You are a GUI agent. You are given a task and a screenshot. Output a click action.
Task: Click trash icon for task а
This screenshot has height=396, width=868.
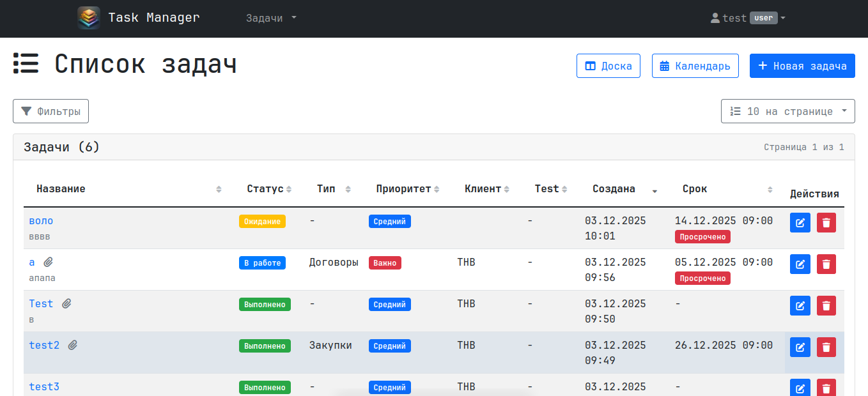pyautogui.click(x=826, y=264)
